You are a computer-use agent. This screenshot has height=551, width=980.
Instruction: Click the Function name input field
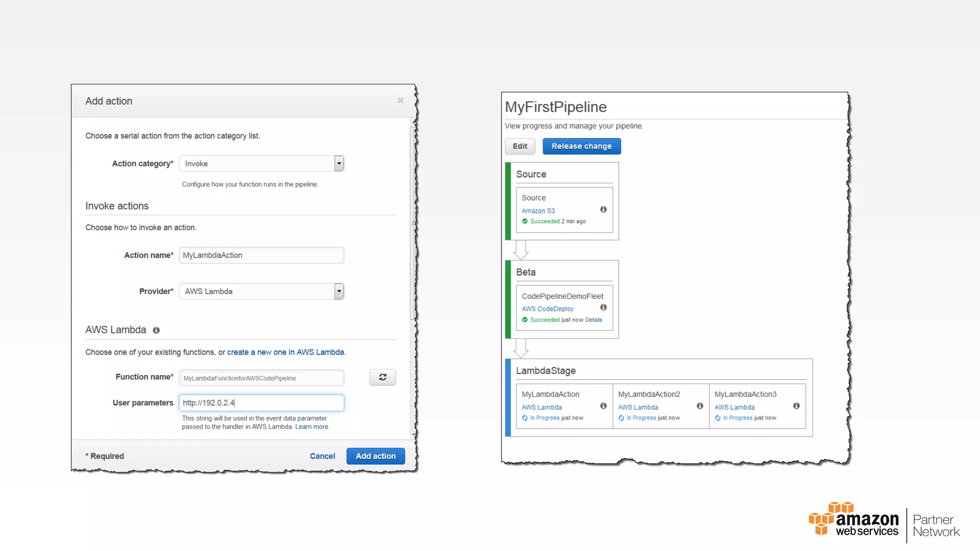[261, 378]
